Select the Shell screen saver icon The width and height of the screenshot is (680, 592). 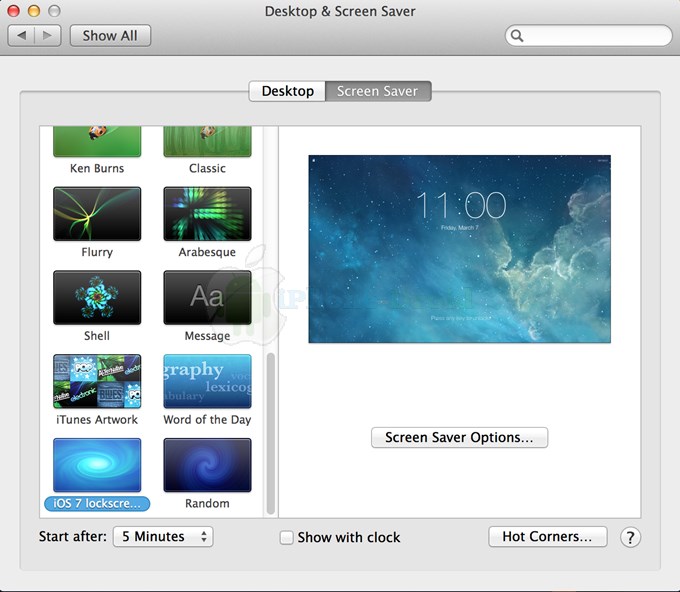(x=97, y=297)
